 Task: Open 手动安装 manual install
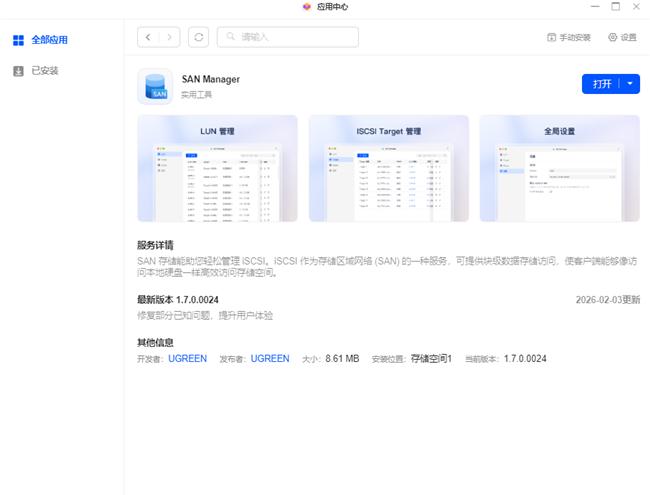[568, 37]
